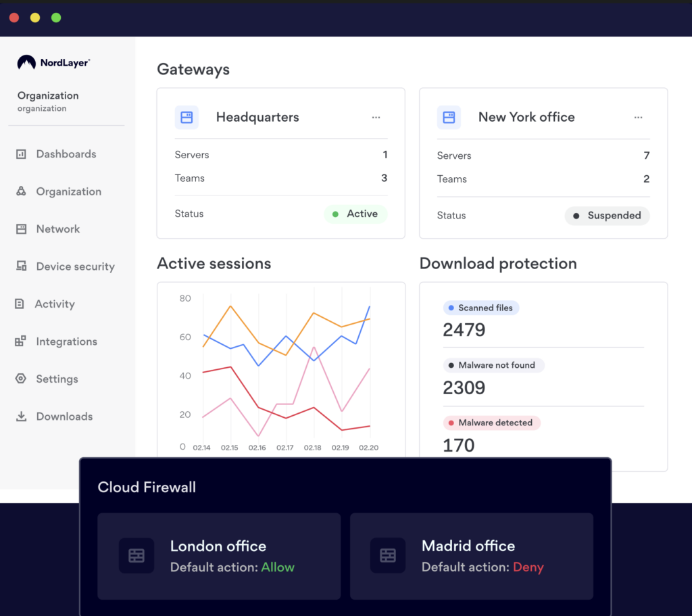Click the Device security sidebar icon
The image size is (692, 616).
22,266
